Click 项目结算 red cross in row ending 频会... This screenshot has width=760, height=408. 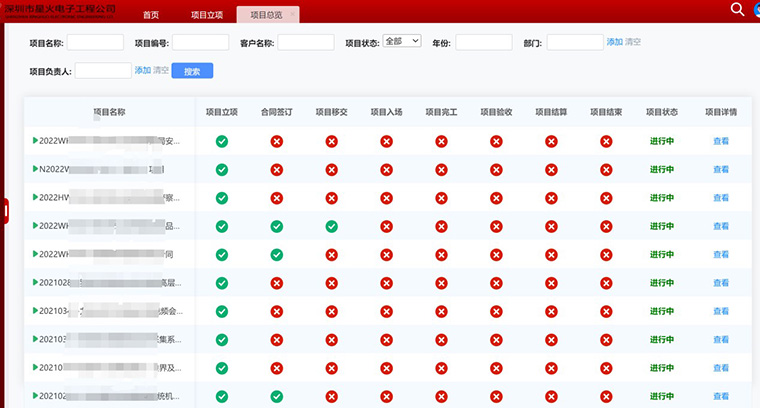551,312
